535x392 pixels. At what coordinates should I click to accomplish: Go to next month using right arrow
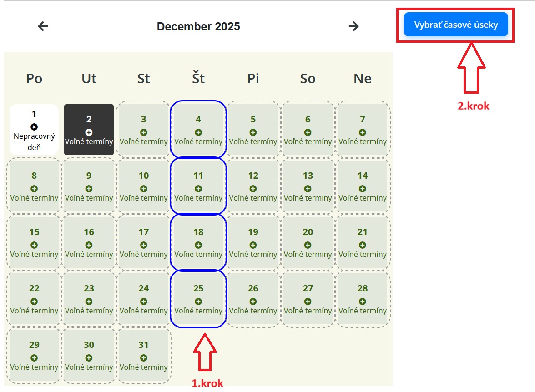tap(353, 26)
